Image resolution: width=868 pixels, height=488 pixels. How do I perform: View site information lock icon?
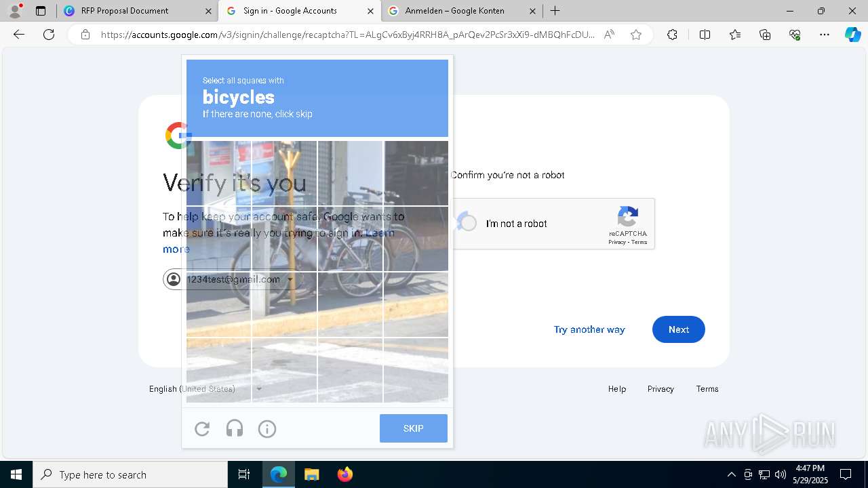pos(85,35)
